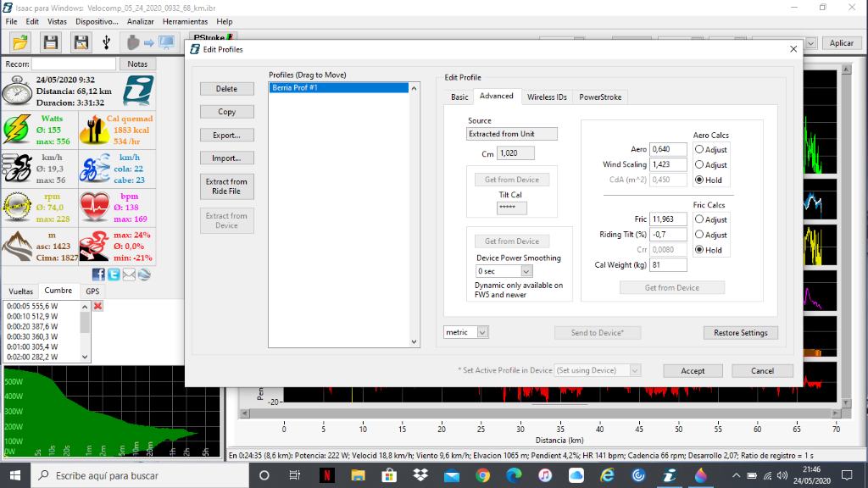Viewport: 868px width, 488px height.
Task: Click the power list scrollbar thumb
Action: (85, 321)
